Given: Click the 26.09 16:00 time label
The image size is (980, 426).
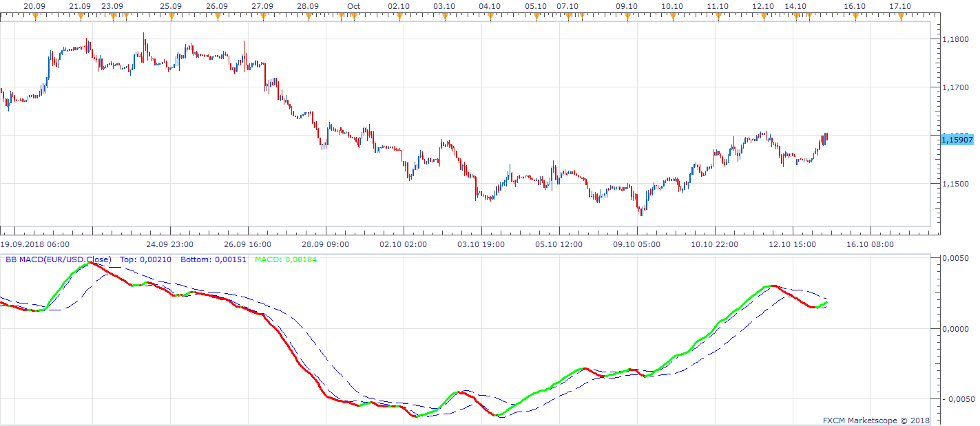Looking at the screenshot, I should 248,244.
